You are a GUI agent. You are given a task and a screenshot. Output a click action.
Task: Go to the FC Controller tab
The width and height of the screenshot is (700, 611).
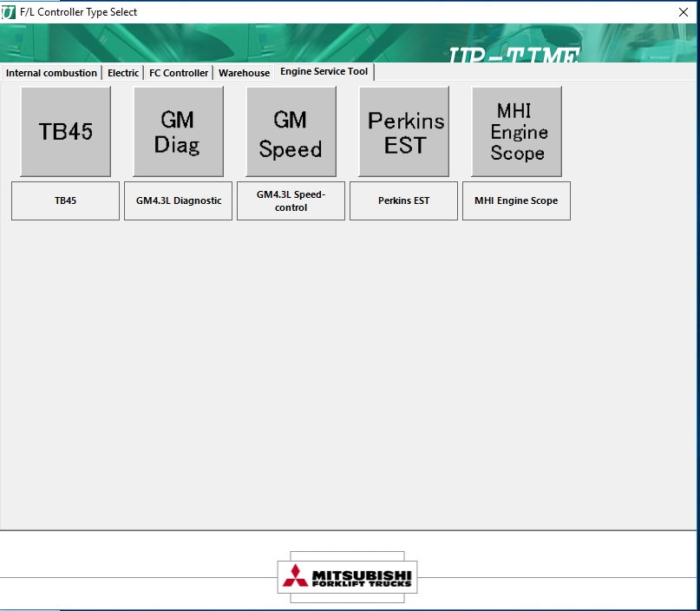179,73
